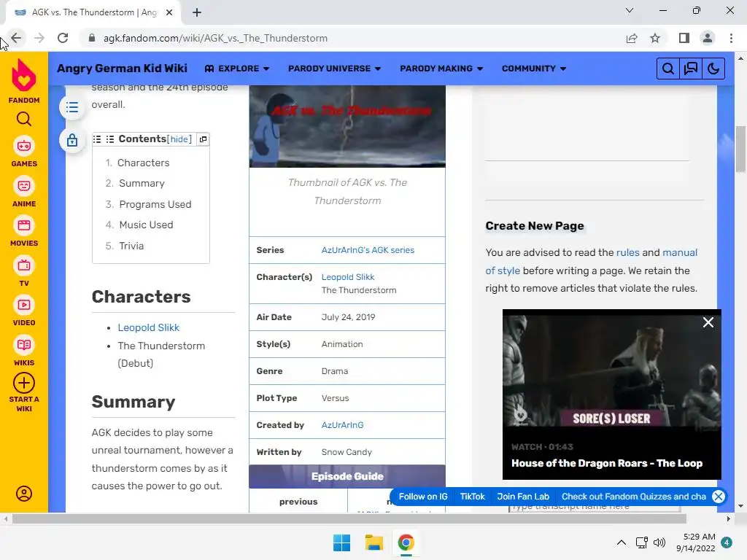Open Fandom sidebar search
Screen dimensions: 747x560
pos(24,119)
